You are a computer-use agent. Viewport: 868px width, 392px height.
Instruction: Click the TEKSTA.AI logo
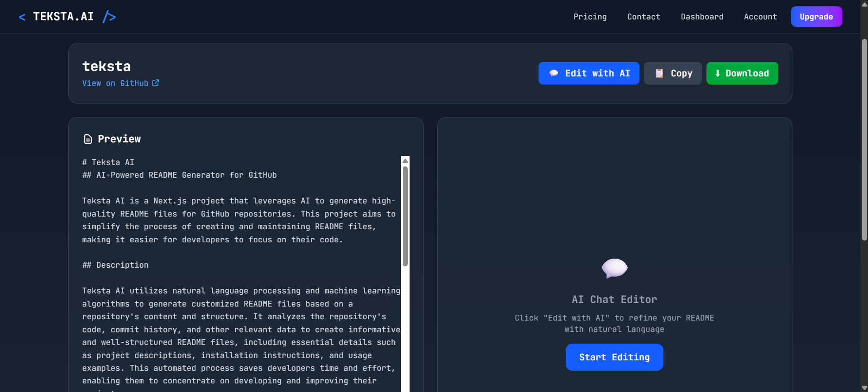tap(67, 17)
